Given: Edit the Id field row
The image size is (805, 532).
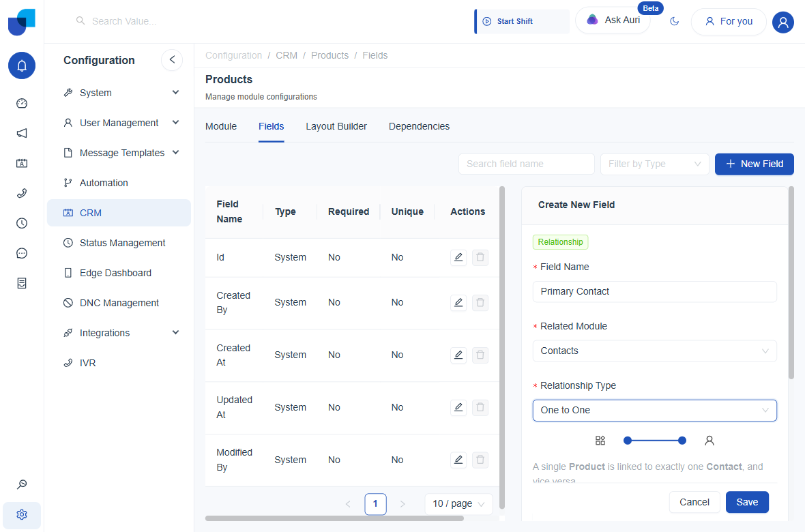Looking at the screenshot, I should 458,257.
